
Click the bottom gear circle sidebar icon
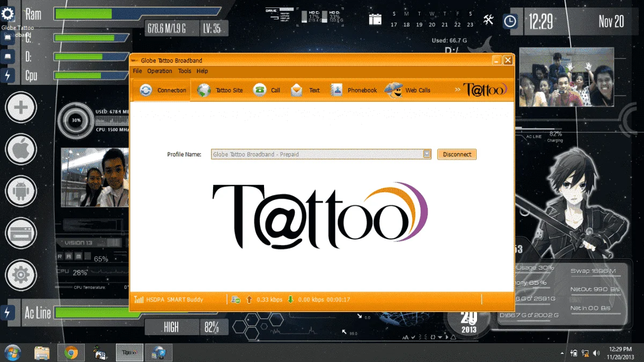click(21, 275)
